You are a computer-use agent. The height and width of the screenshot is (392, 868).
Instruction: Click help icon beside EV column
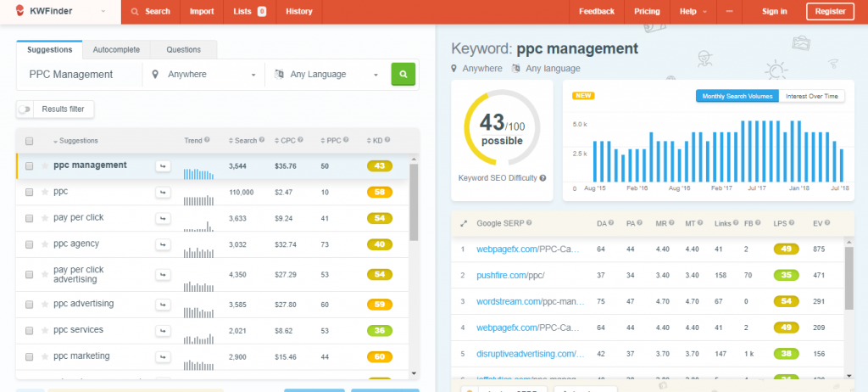pos(827,223)
